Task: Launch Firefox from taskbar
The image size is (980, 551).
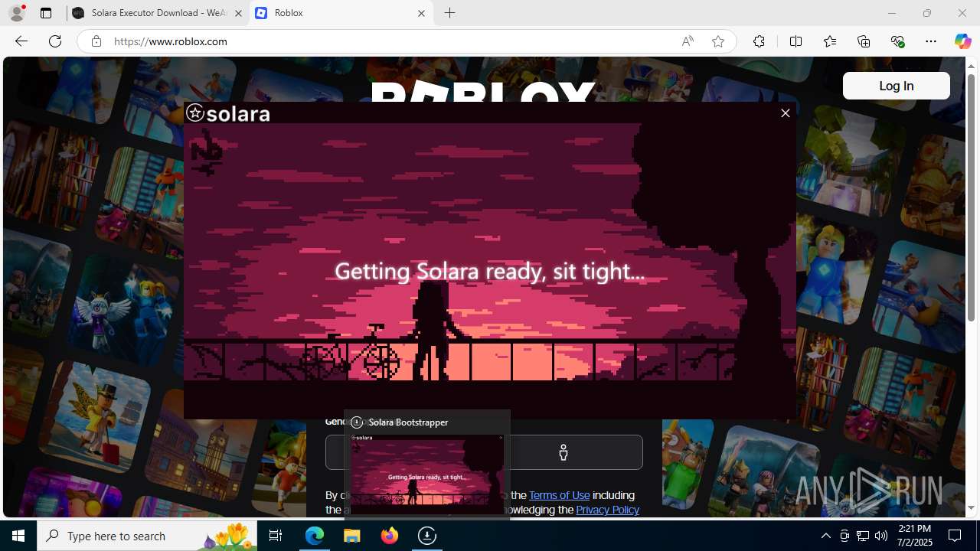Action: click(x=390, y=536)
